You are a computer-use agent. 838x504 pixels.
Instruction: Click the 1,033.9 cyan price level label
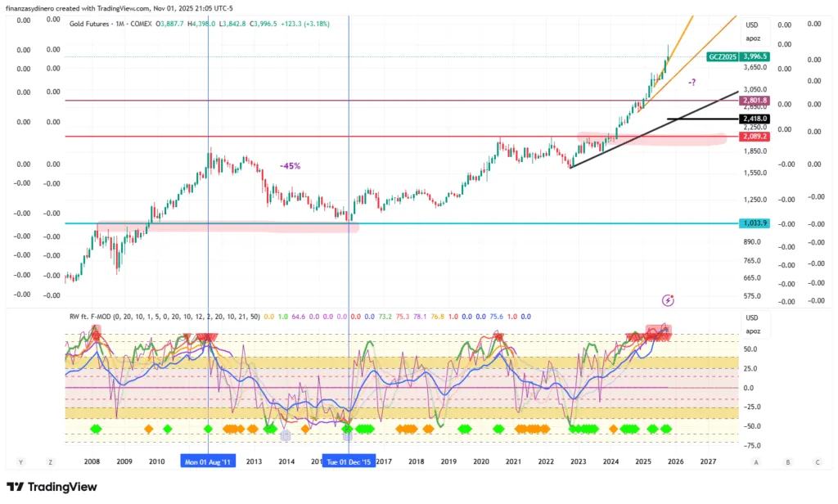753,223
